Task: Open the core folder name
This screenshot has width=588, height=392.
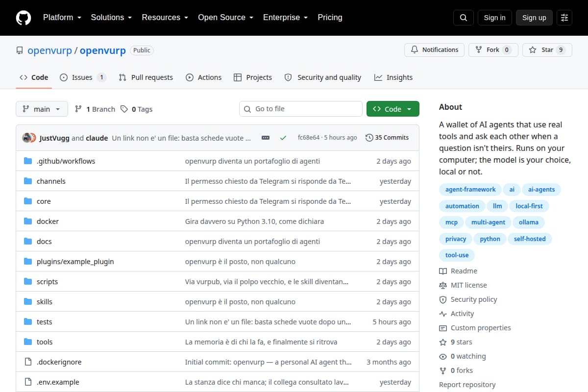Action: [x=44, y=201]
